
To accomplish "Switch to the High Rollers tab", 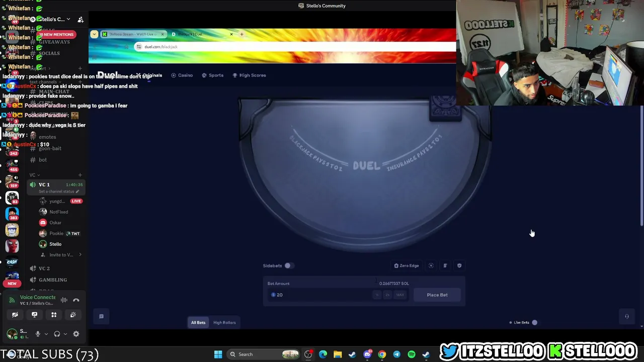I will (x=224, y=322).
